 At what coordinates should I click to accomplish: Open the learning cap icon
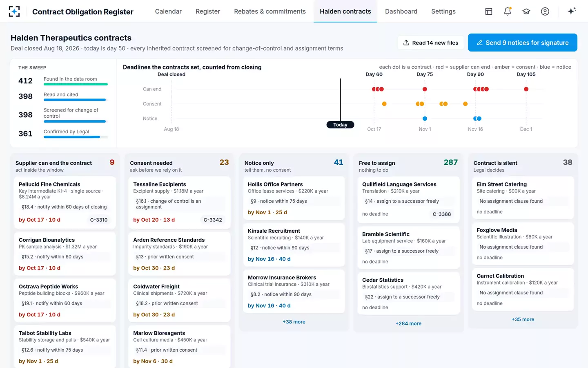pos(526,11)
